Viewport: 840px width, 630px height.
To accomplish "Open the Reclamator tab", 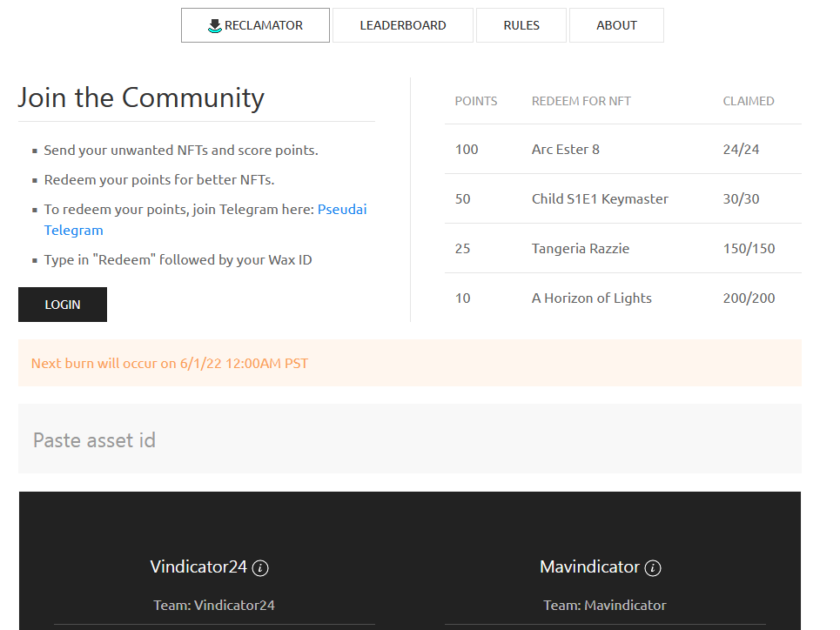I will (x=255, y=25).
